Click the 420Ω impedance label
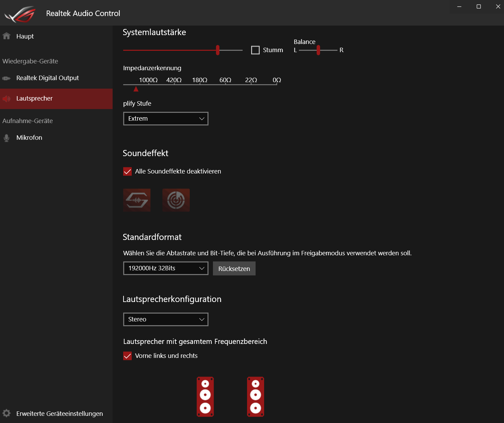Image resolution: width=504 pixels, height=423 pixels. [174, 80]
